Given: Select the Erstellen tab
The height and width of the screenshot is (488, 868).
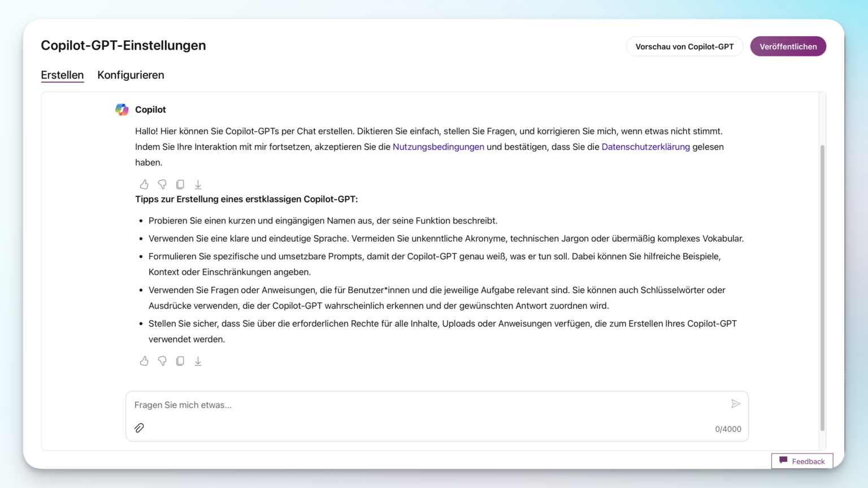Looking at the screenshot, I should pos(62,75).
